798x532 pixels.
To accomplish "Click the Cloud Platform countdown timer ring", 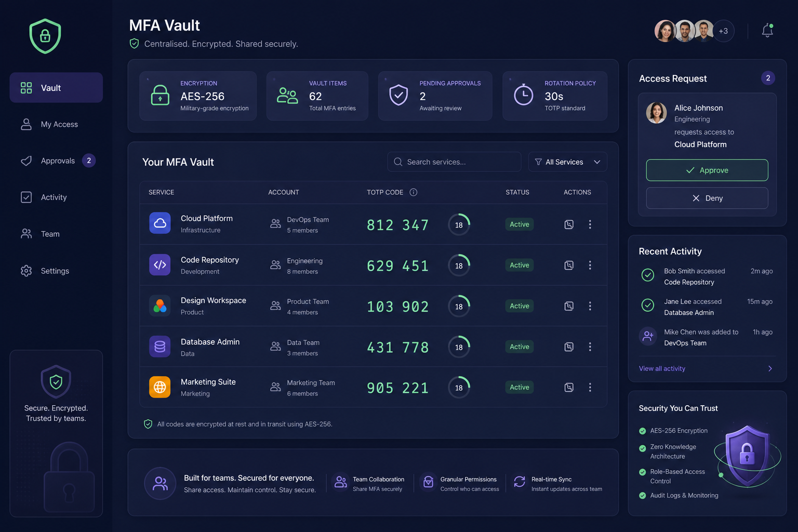I will point(459,225).
